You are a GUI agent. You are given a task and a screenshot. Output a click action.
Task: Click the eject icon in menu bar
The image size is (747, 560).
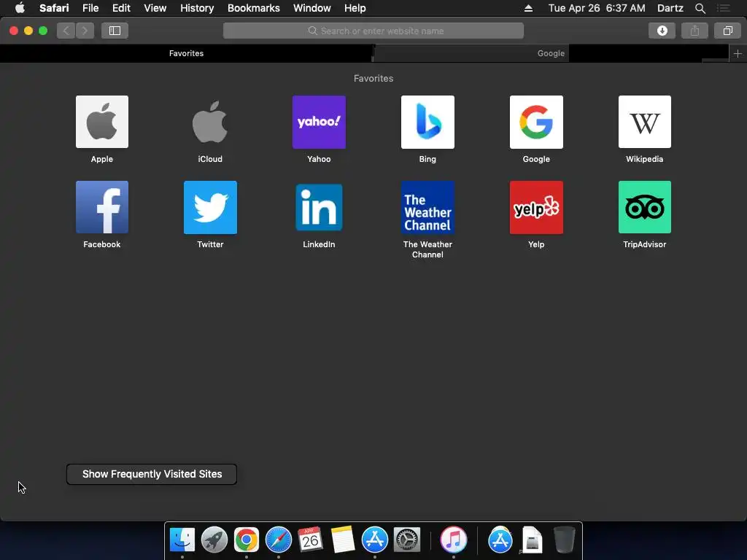click(x=528, y=8)
